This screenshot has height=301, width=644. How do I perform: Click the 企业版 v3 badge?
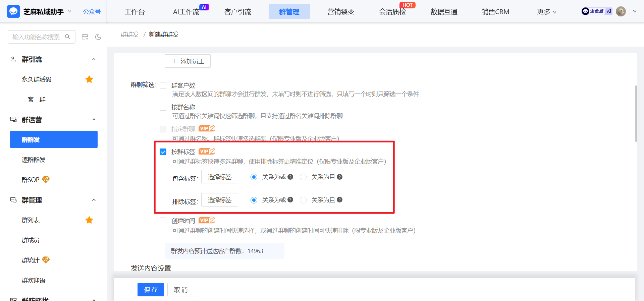click(x=597, y=11)
